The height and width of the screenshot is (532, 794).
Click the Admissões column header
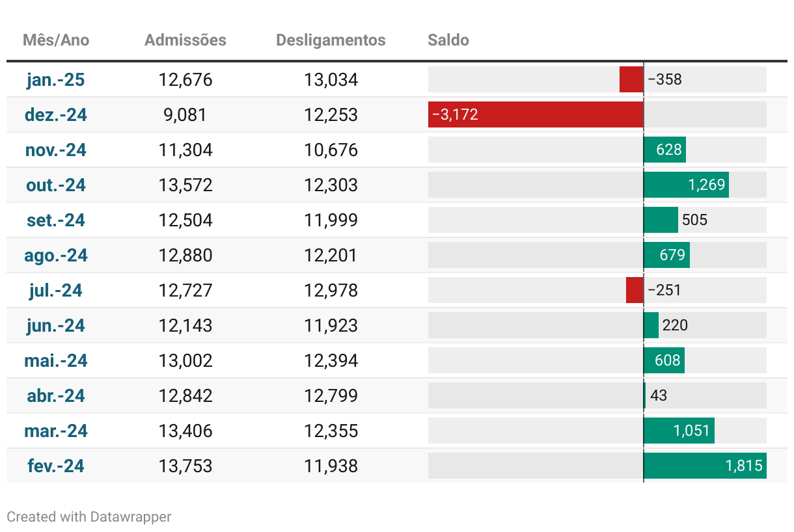click(x=185, y=40)
